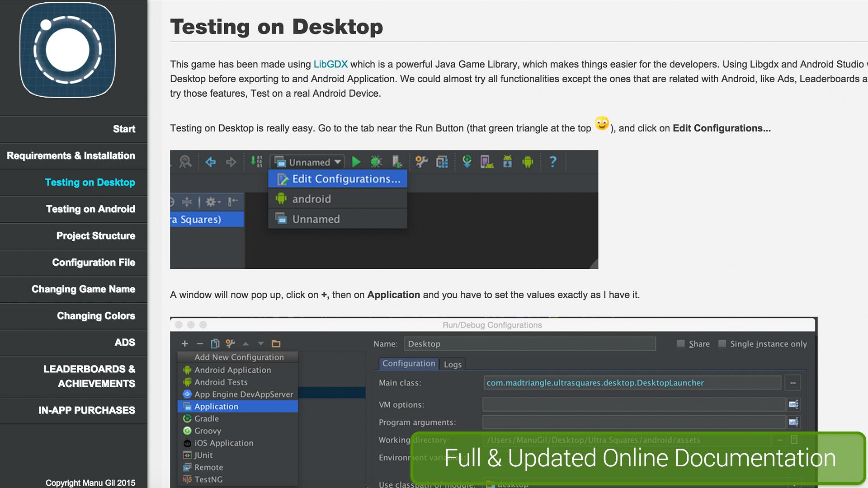Screen dimensions: 868x488
Task: Click the Attach debugger to process icon
Action: pos(397,162)
